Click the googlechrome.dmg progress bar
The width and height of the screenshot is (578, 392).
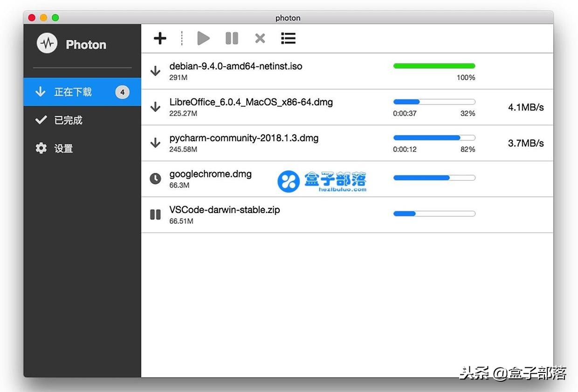pos(434,178)
